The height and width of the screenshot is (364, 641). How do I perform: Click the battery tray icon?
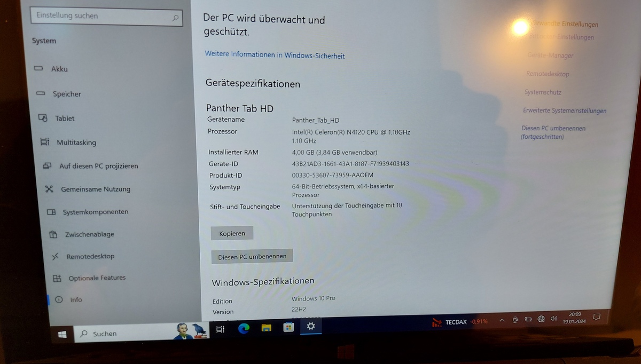tap(528, 319)
